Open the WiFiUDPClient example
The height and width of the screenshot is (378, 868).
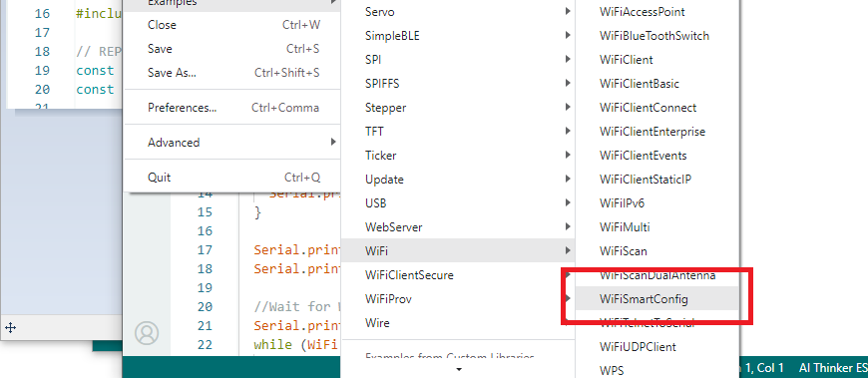click(x=657, y=347)
